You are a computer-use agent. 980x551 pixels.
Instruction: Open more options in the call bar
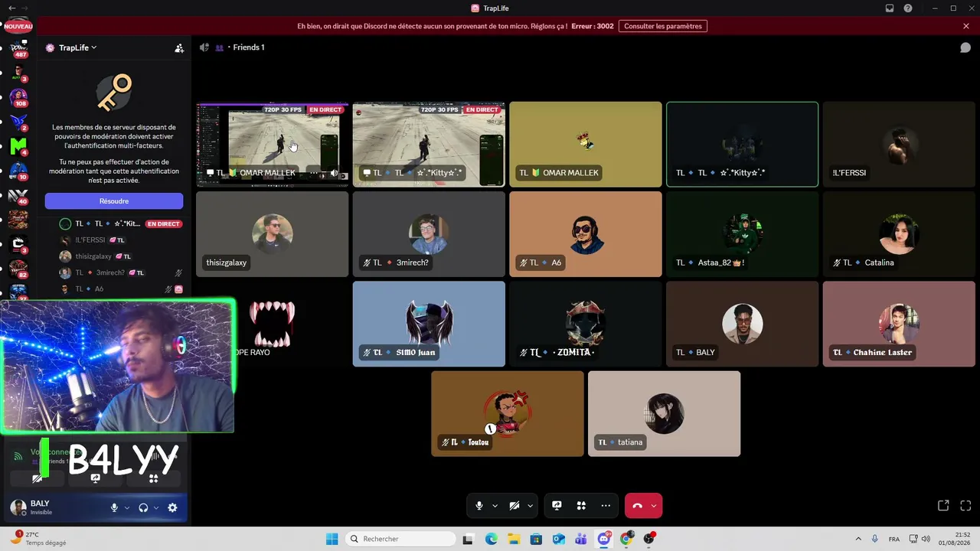[606, 506]
